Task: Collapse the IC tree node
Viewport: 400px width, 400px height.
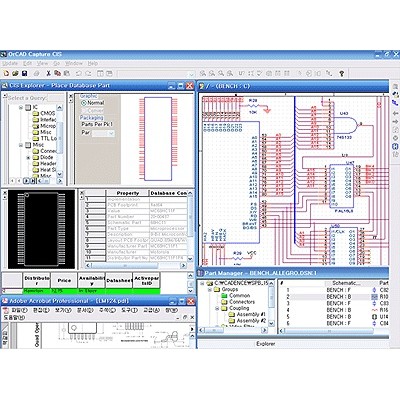Action: tap(21, 107)
